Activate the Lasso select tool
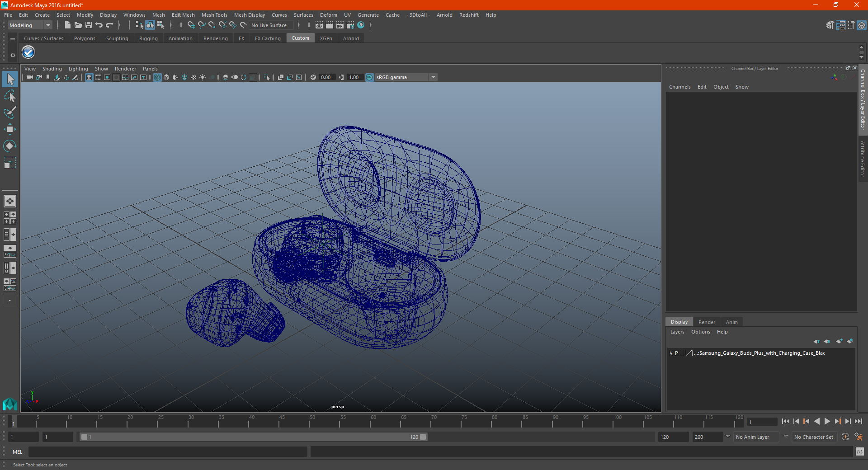Screen dimensions: 868x470 10,96
